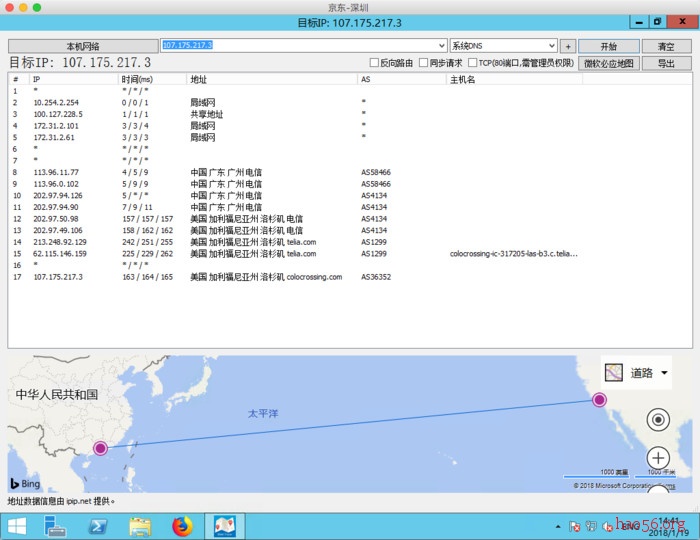Select hop 202.97.94.126
Viewport: 700px width, 540px height.
(x=350, y=195)
